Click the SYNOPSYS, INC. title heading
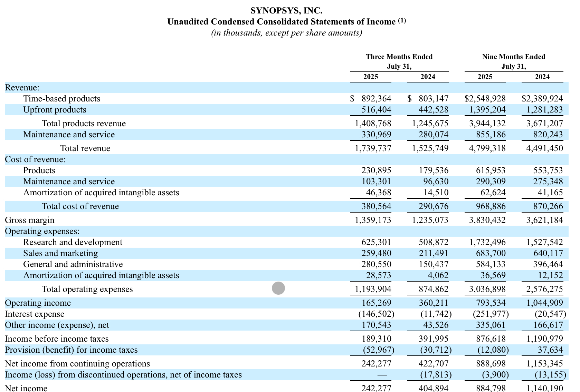 (286, 11)
